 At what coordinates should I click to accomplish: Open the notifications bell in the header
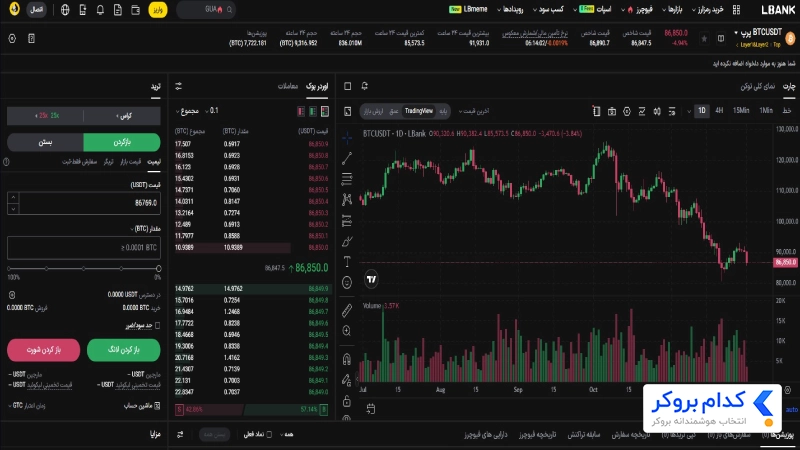tap(100, 10)
